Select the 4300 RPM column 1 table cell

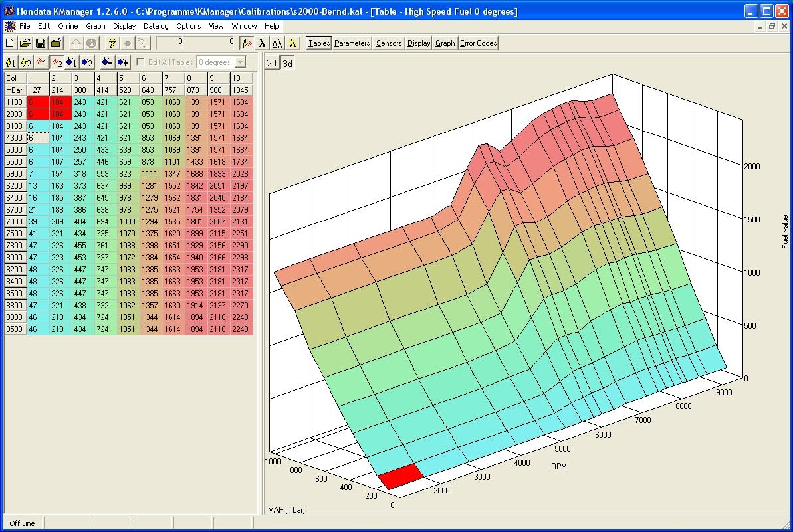click(x=38, y=138)
